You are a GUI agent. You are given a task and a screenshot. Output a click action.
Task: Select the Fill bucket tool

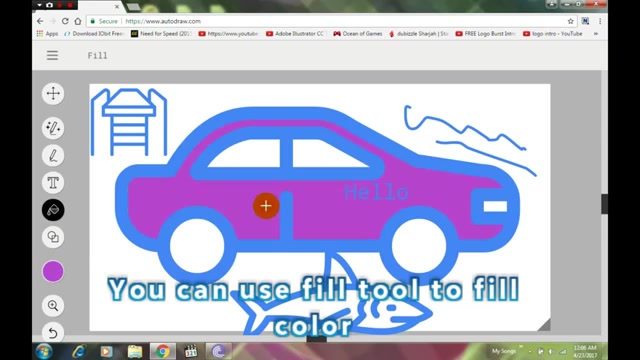point(53,210)
